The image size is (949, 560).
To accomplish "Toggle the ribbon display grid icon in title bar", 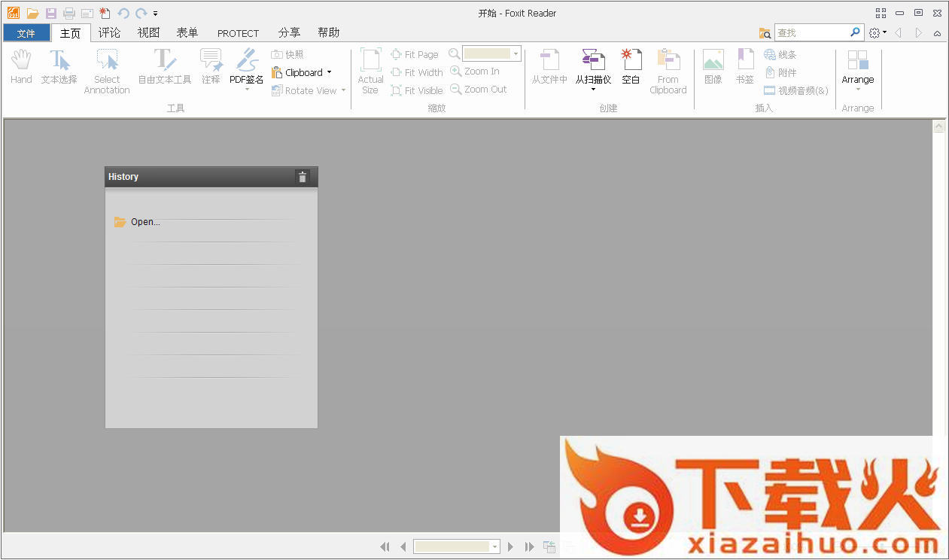I will tap(881, 13).
